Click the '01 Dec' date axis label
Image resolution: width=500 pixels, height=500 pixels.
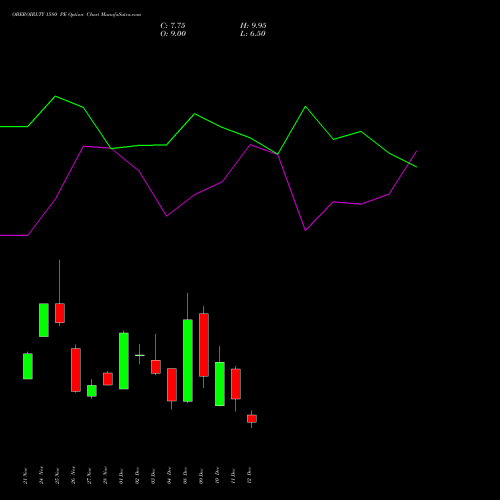[121, 476]
